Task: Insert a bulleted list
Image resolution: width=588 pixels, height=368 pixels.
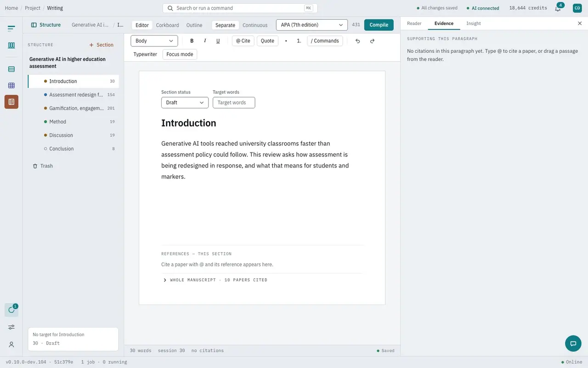Action: pyautogui.click(x=286, y=41)
